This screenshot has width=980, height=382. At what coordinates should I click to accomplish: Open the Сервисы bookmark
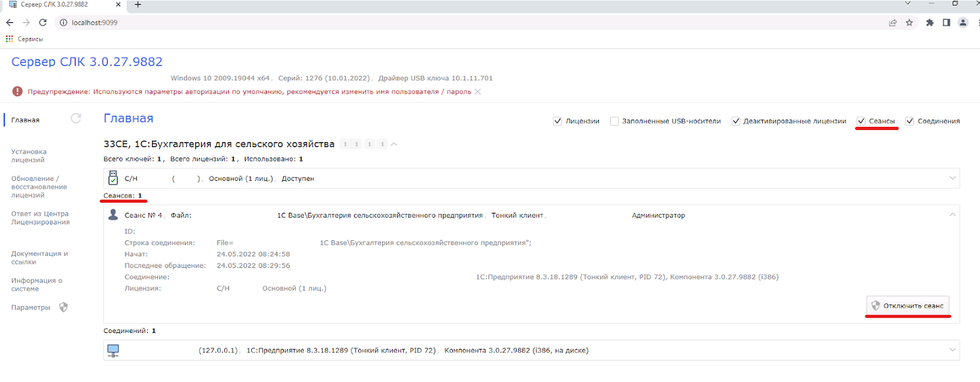coord(31,39)
